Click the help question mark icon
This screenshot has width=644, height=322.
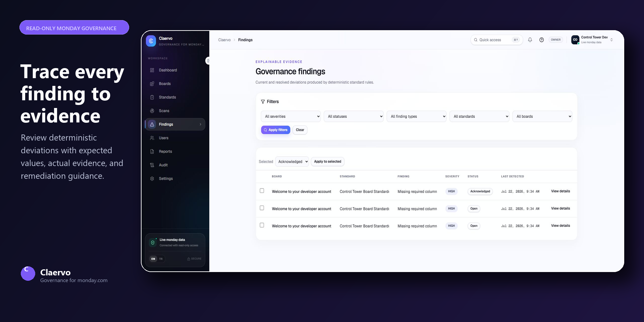[541, 40]
